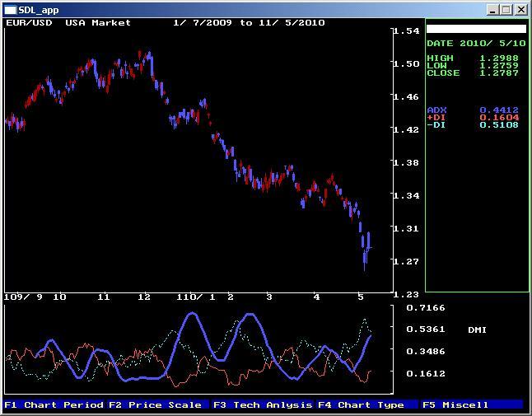
Task: Click the 0.3486 indicator axis label
Action: tap(426, 352)
